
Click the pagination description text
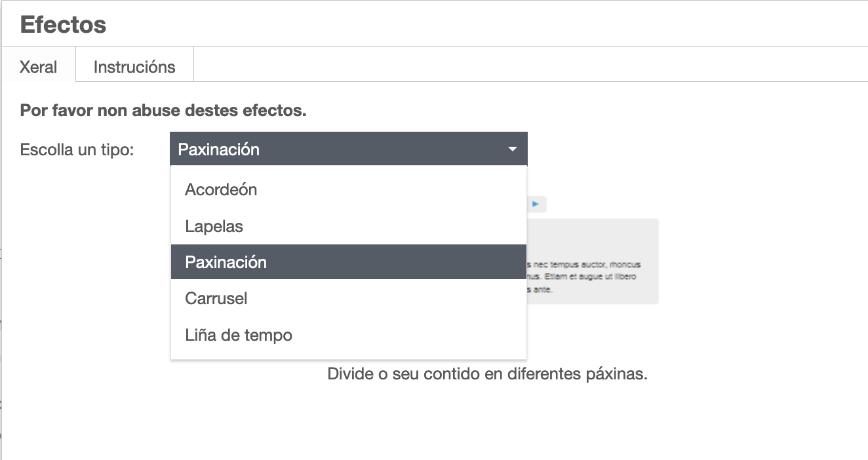487,374
